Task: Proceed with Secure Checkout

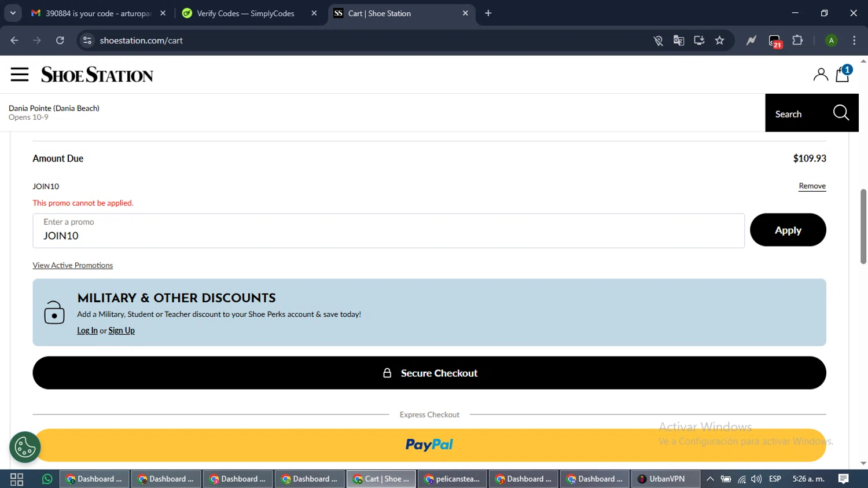Action: pos(429,373)
